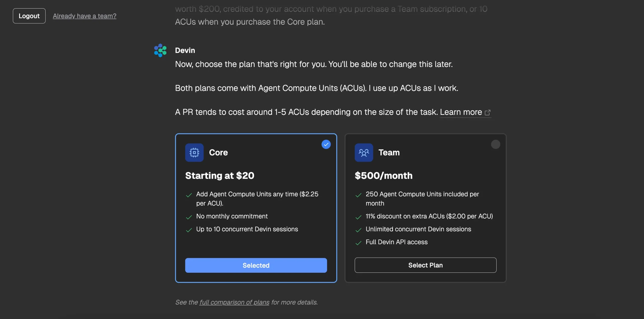Viewport: 644px width, 319px height.
Task: Click the Devin hexagon logo avatar
Action: pyautogui.click(x=160, y=50)
